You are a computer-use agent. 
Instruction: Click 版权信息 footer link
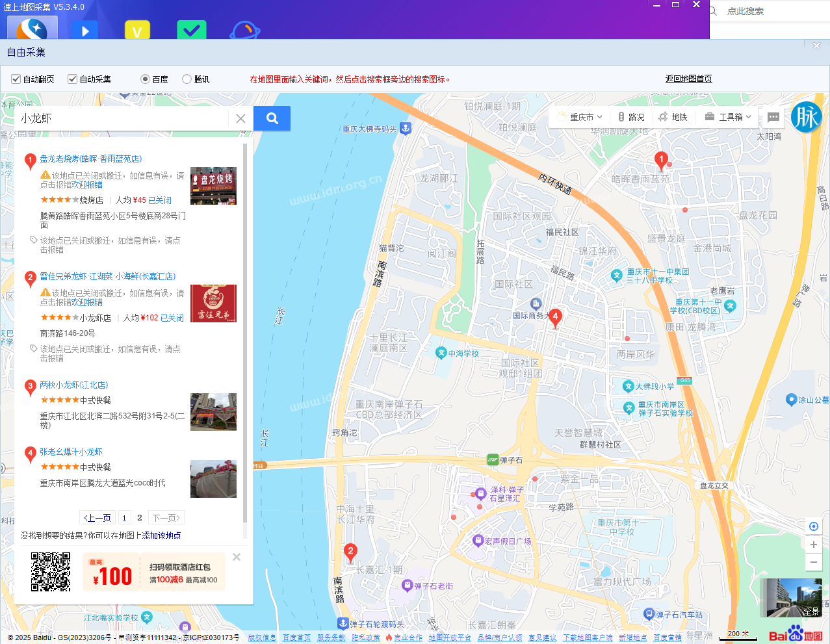[x=262, y=638]
